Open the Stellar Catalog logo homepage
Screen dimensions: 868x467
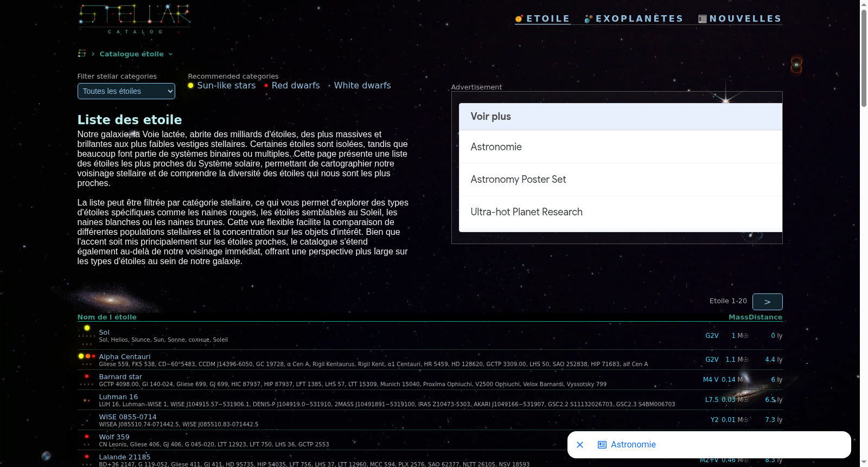pyautogui.click(x=134, y=19)
